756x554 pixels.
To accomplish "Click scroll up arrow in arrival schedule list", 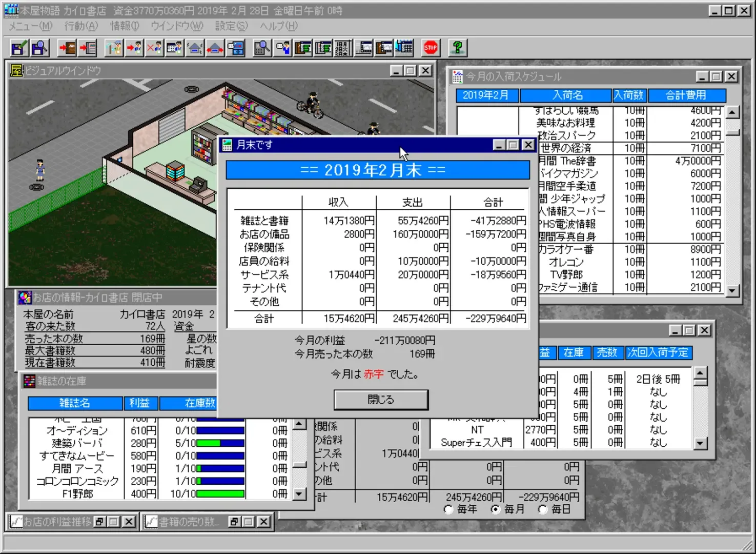I will coord(732,112).
